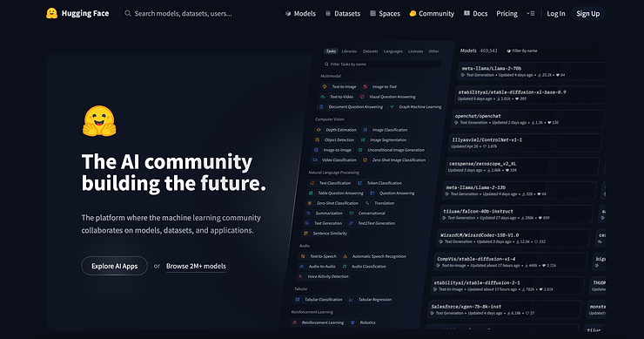Select the Text-to-Speech task tag

319,256
